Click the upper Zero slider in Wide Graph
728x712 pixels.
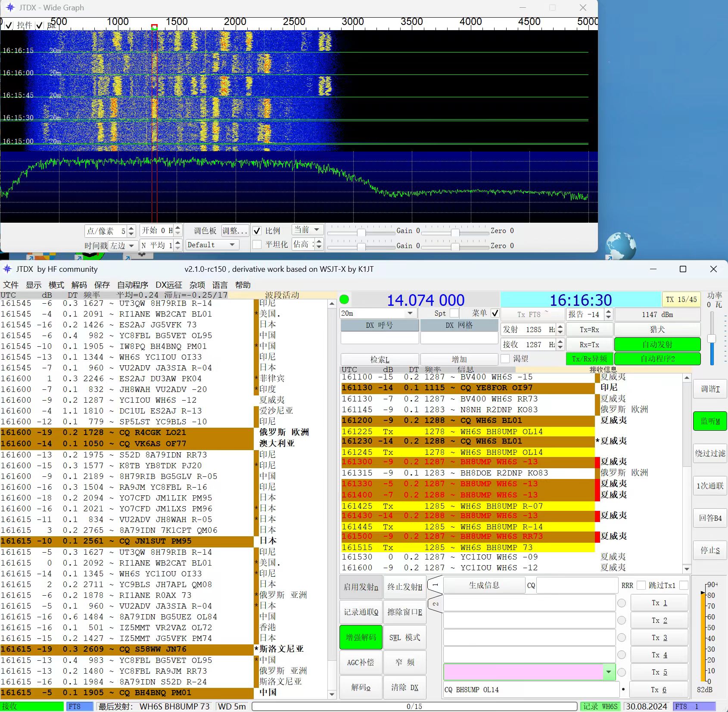[455, 232]
